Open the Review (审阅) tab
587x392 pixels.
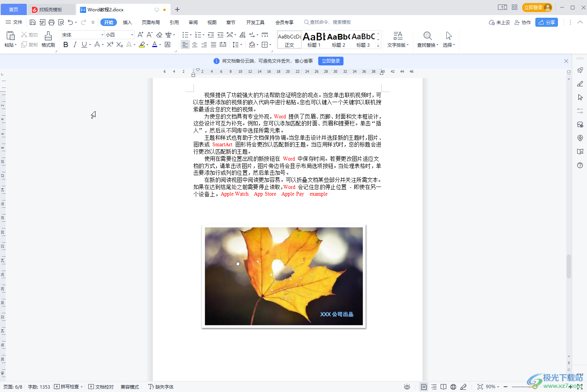pos(193,22)
